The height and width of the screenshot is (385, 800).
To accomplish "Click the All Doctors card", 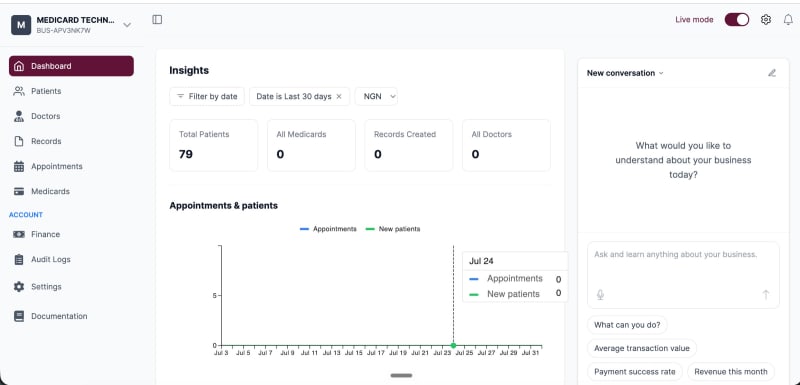I will pos(506,145).
